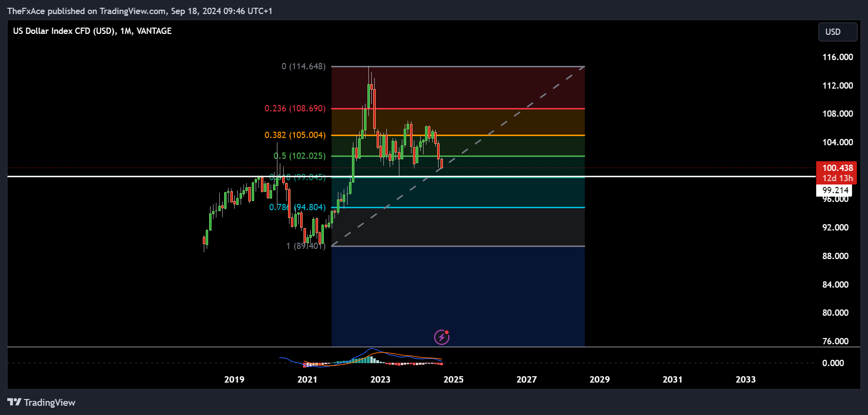The height and width of the screenshot is (415, 868).
Task: Click the USD currency button
Action: click(x=838, y=32)
